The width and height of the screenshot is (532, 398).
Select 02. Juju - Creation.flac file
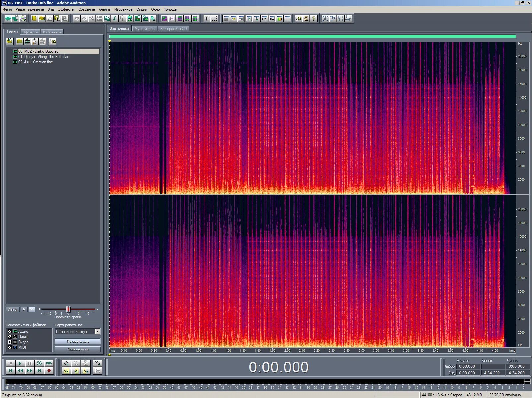click(35, 62)
